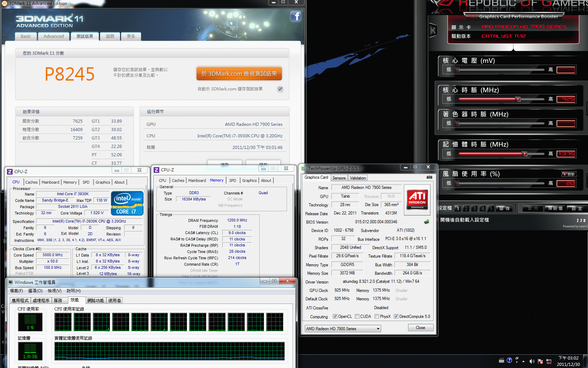
Task: Adjust the core clock 核心時脈 slider handle
Action: click(x=518, y=99)
